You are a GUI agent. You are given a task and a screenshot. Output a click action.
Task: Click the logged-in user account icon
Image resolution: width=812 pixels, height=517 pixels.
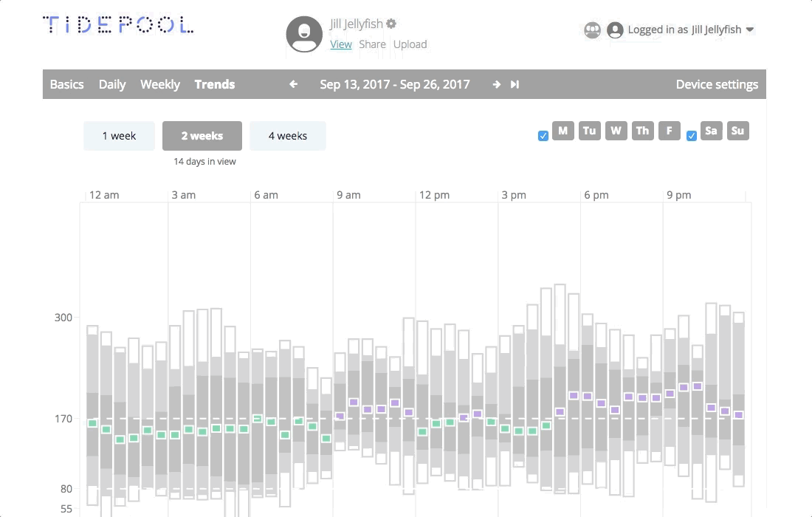[616, 30]
